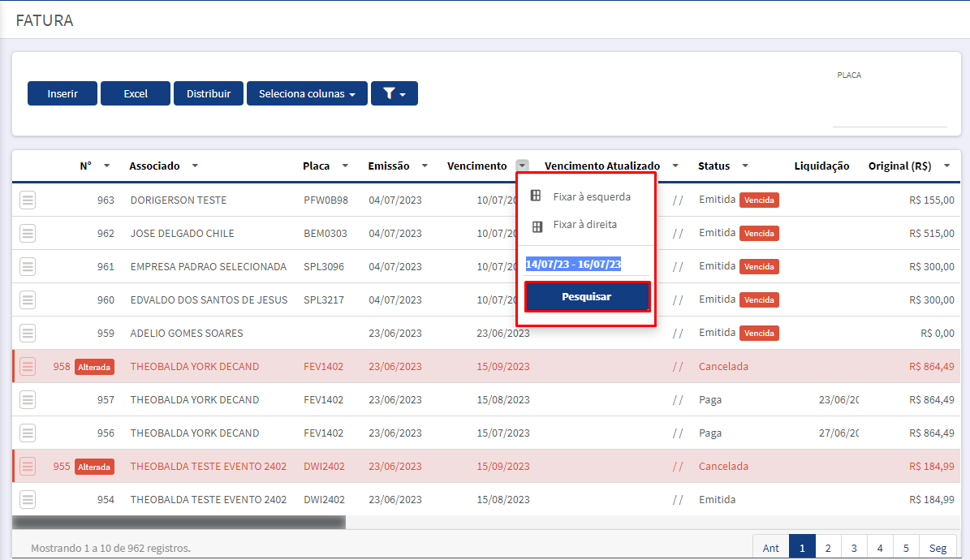This screenshot has height=560, width=970.
Task: Open the row menu icon for invoice 958
Action: pyautogui.click(x=28, y=366)
